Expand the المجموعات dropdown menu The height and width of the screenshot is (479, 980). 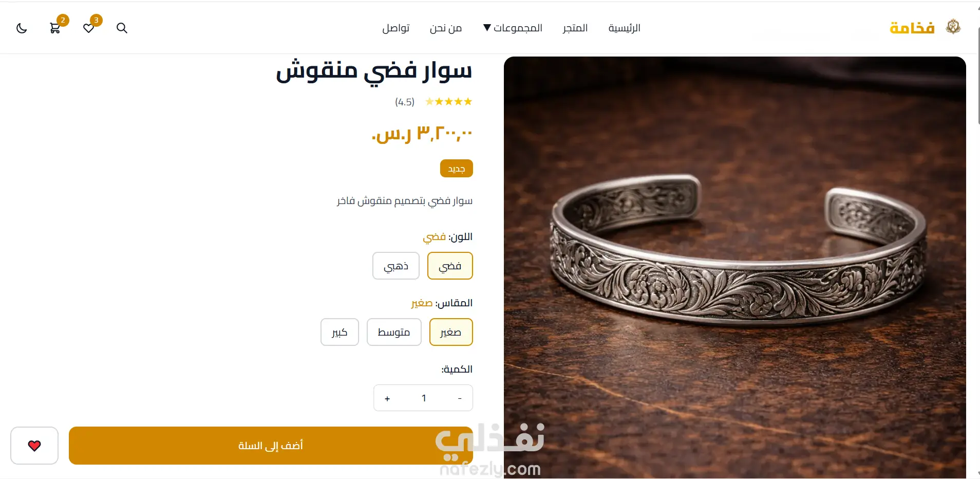[513, 28]
